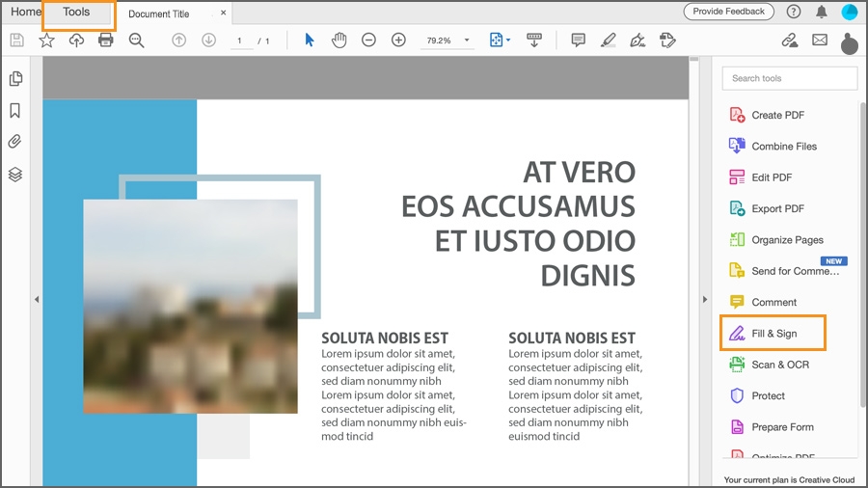The height and width of the screenshot is (488, 868).
Task: Open notifications bell icon
Action: (822, 12)
